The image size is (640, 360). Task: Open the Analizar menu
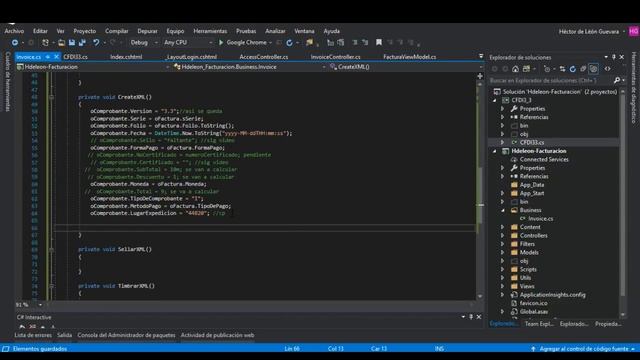pos(275,31)
